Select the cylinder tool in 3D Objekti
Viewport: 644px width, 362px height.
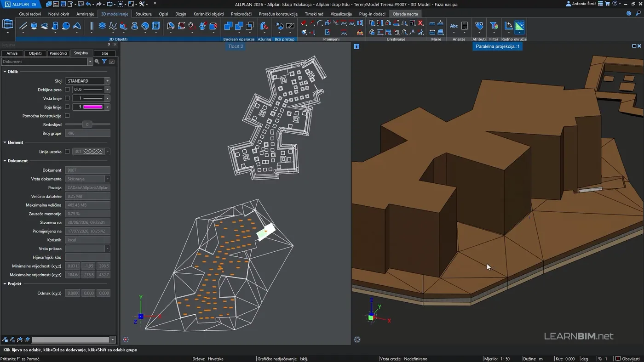[55, 26]
